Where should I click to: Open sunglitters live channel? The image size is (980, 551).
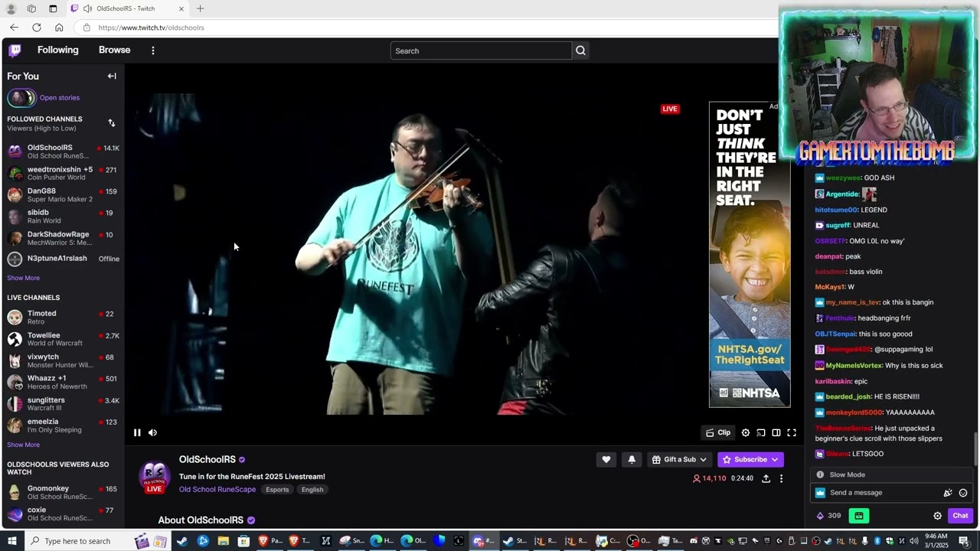pyautogui.click(x=62, y=403)
